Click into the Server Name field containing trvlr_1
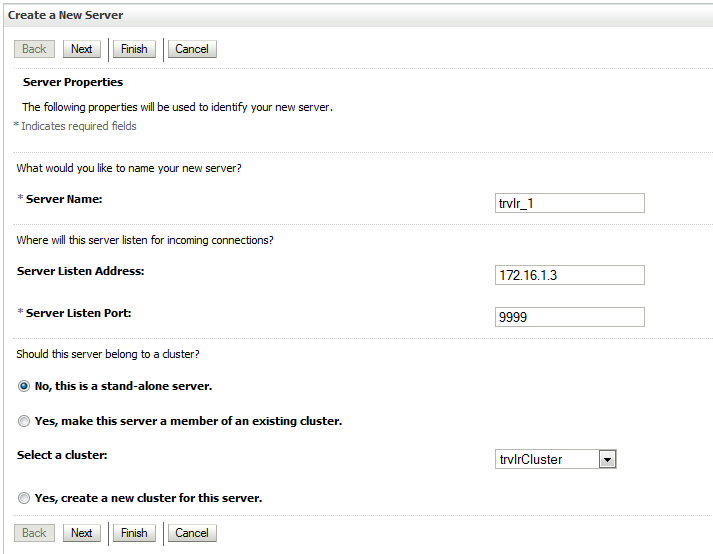The height and width of the screenshot is (554, 713). 570,203
